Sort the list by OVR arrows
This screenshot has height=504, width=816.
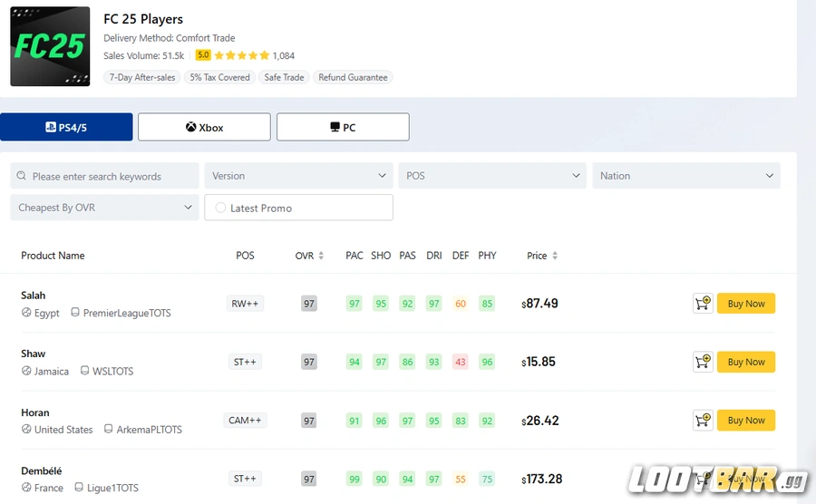323,256
